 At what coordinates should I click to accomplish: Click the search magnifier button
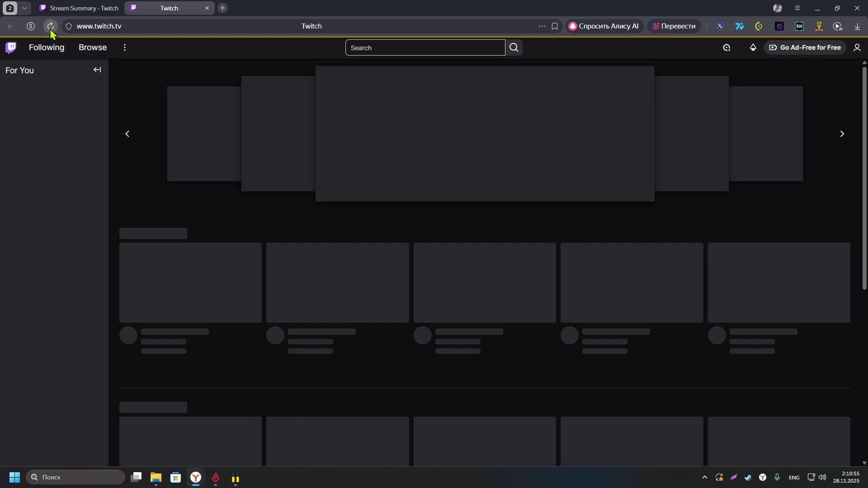514,47
